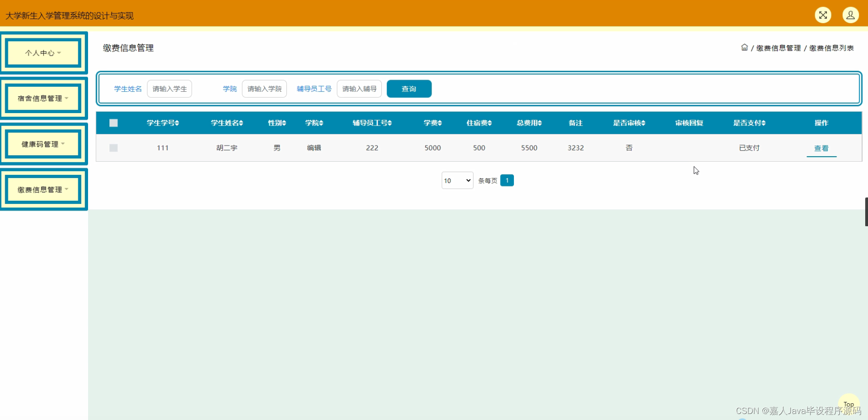Click the 操作 column header

[821, 123]
